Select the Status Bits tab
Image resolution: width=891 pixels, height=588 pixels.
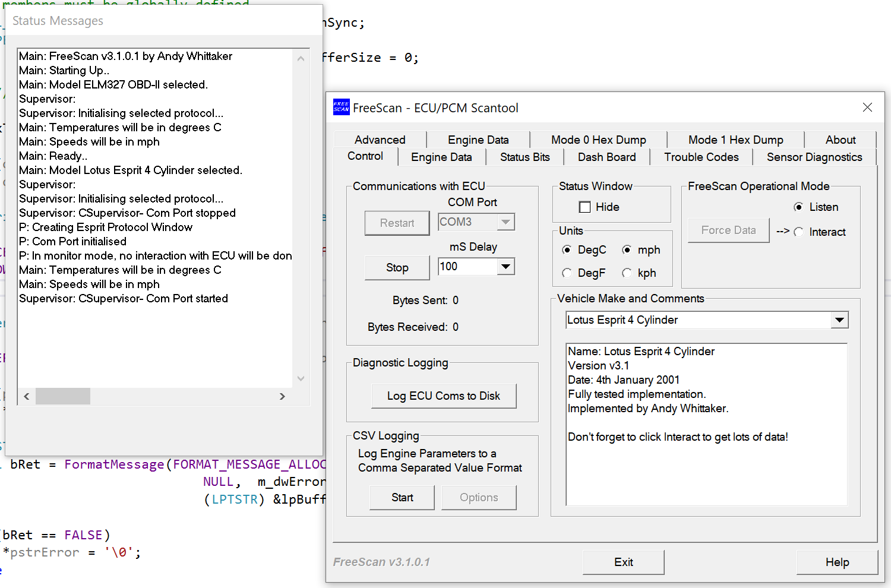click(525, 157)
